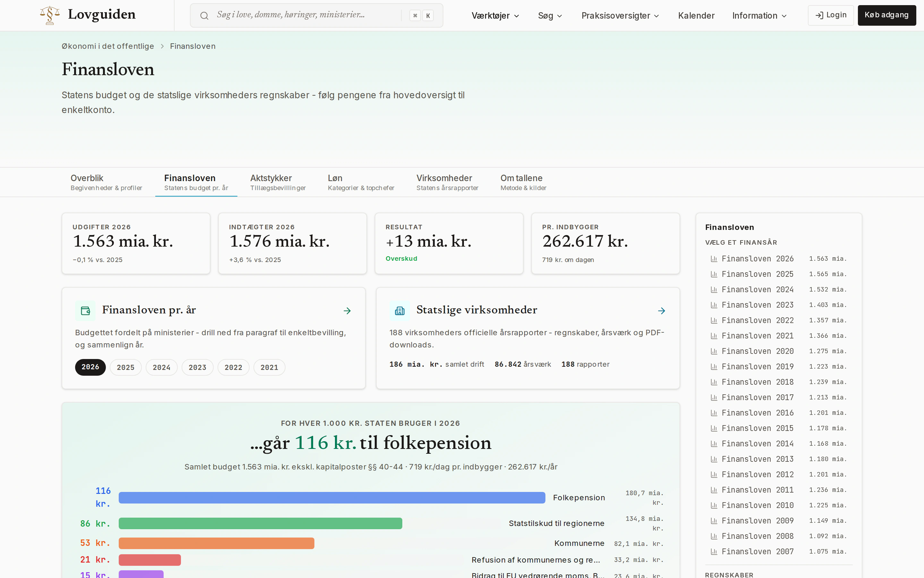This screenshot has height=578, width=924.
Task: Select the 2021 year pill
Action: 269,367
